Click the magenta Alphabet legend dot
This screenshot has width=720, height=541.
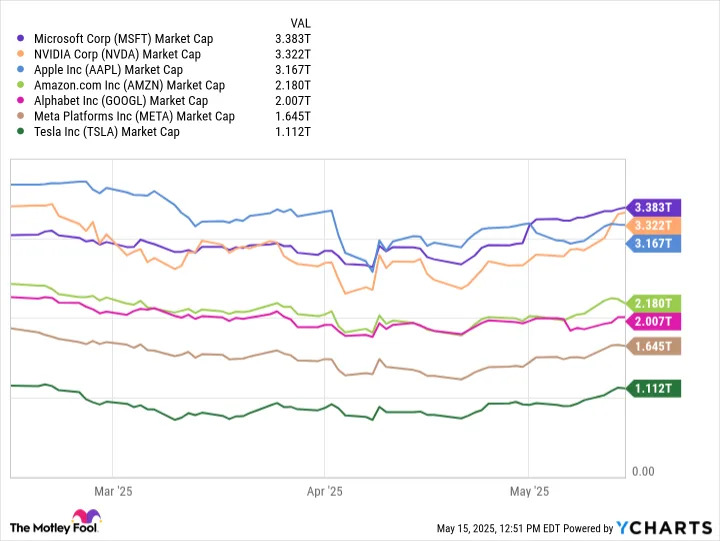(20, 100)
